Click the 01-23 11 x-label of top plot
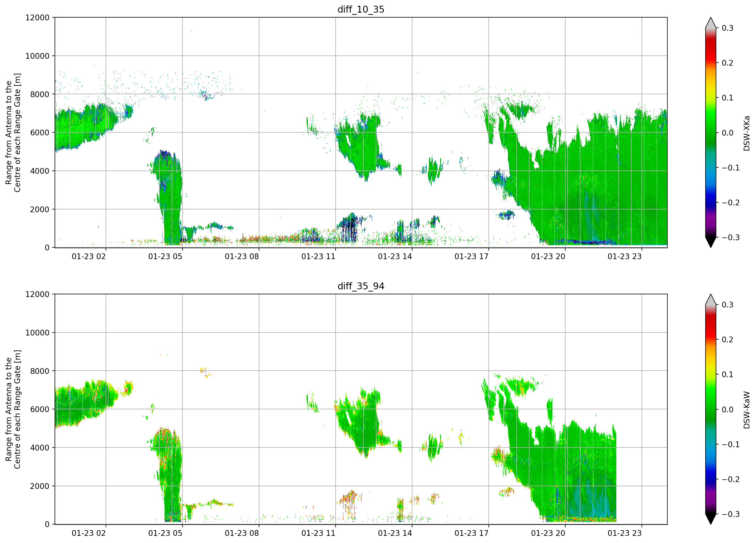Viewport: 756px width, 543px height. point(318,256)
